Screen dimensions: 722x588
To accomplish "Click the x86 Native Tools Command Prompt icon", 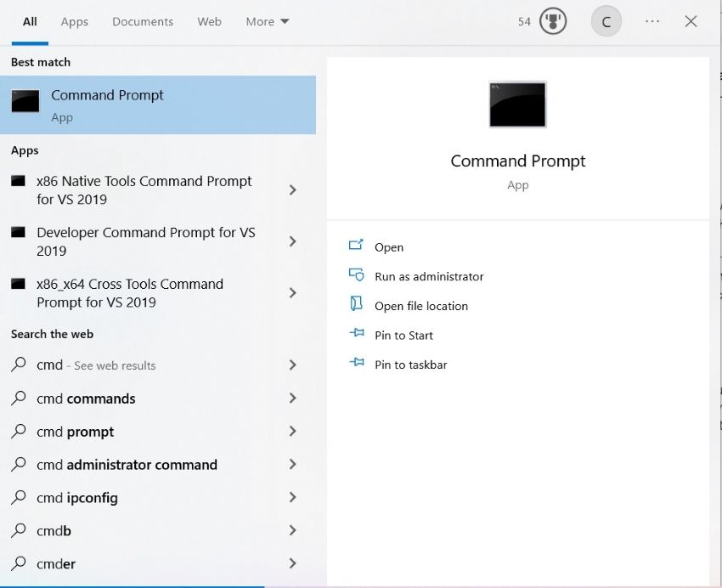I will tap(18, 181).
